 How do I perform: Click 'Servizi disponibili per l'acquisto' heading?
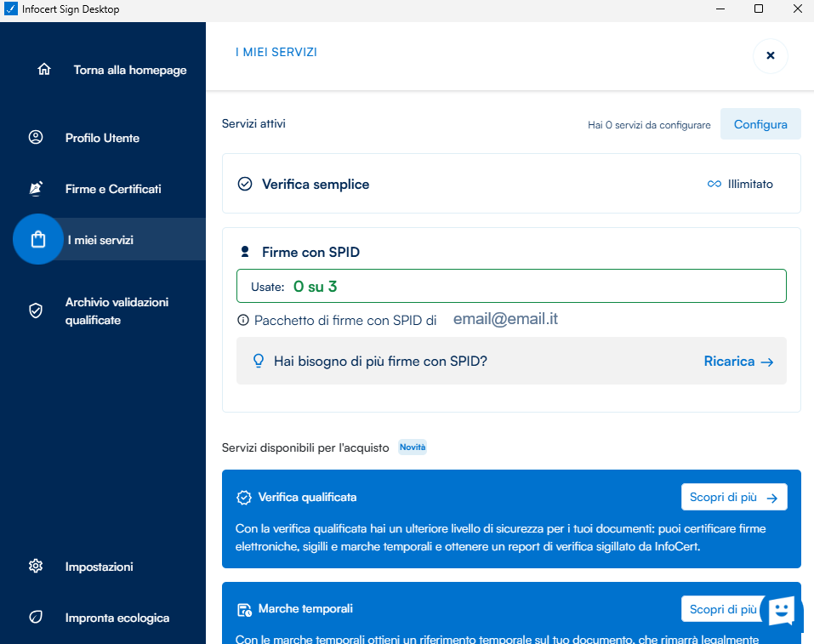click(x=305, y=447)
